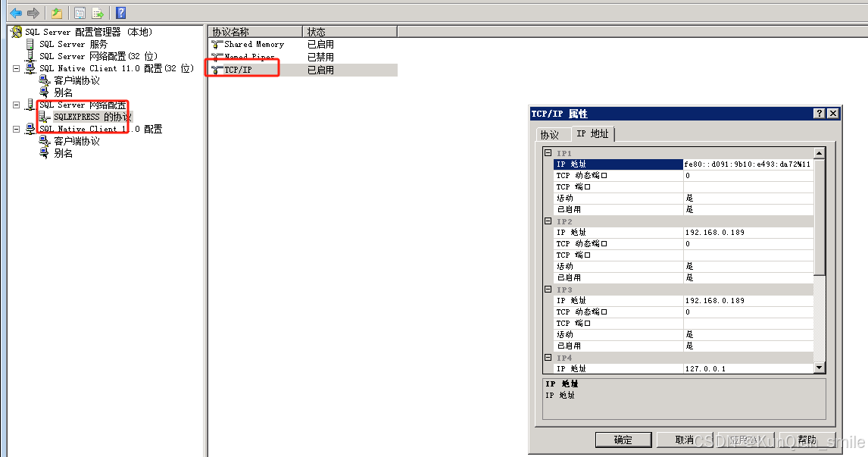The width and height of the screenshot is (868, 457).
Task: Click IP1 IP 地址 value field
Action: point(748,164)
